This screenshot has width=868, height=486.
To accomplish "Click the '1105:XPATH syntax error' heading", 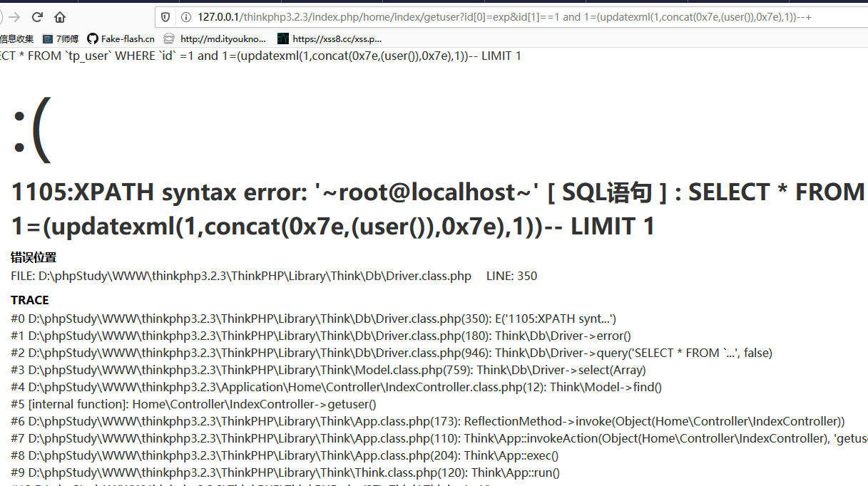I will click(438, 192).
